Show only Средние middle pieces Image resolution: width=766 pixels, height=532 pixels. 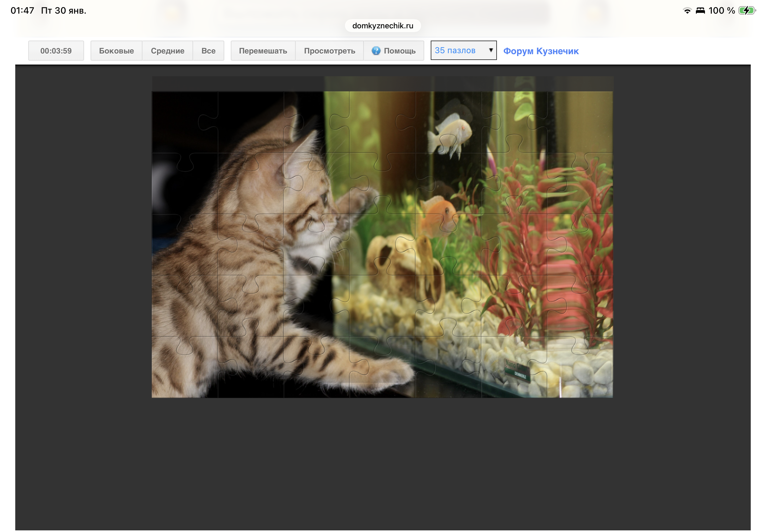(x=167, y=51)
